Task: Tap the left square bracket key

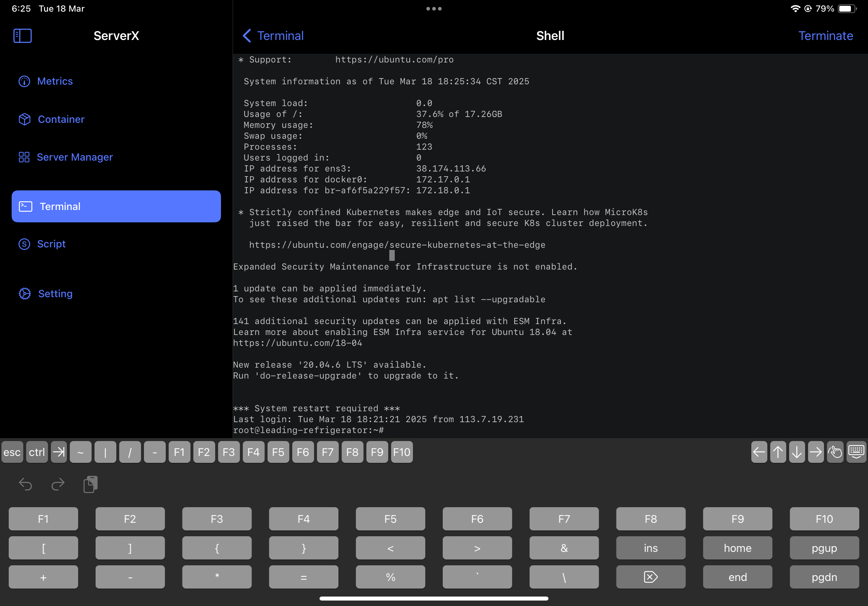Action: coord(44,548)
